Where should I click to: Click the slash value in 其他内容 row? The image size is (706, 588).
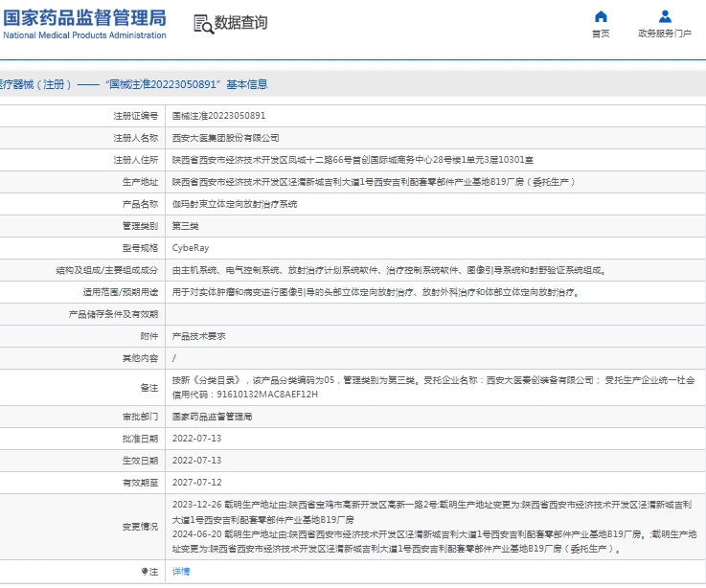pyautogui.click(x=174, y=358)
